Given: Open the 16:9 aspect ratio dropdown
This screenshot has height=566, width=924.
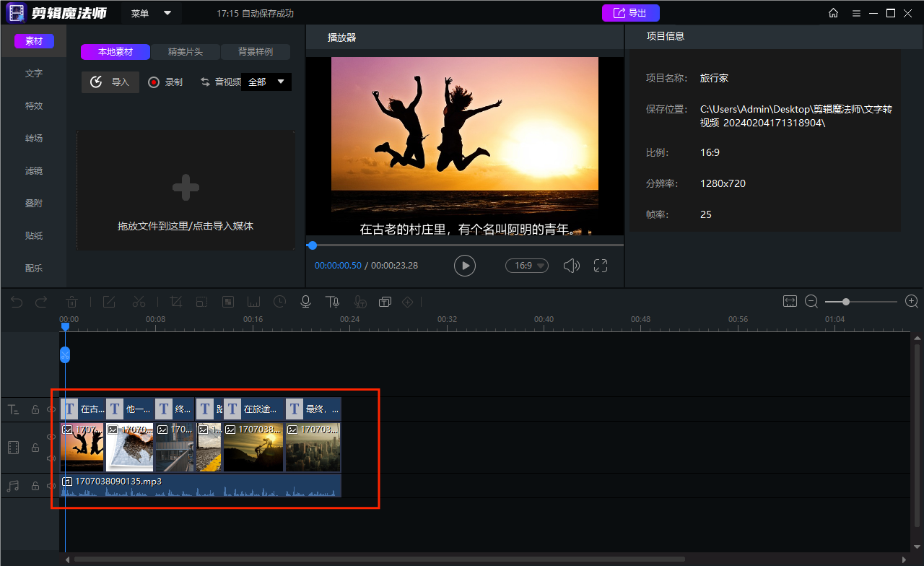Looking at the screenshot, I should 527,266.
